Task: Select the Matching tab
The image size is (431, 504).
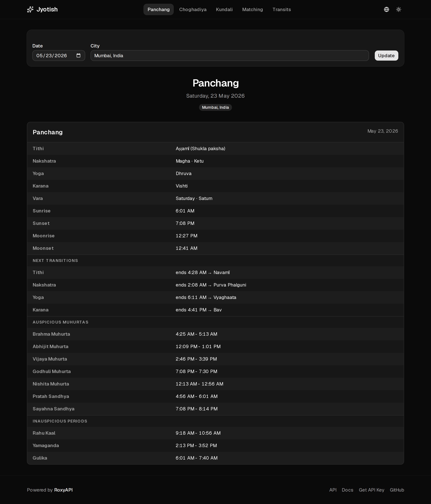Action: (253, 9)
